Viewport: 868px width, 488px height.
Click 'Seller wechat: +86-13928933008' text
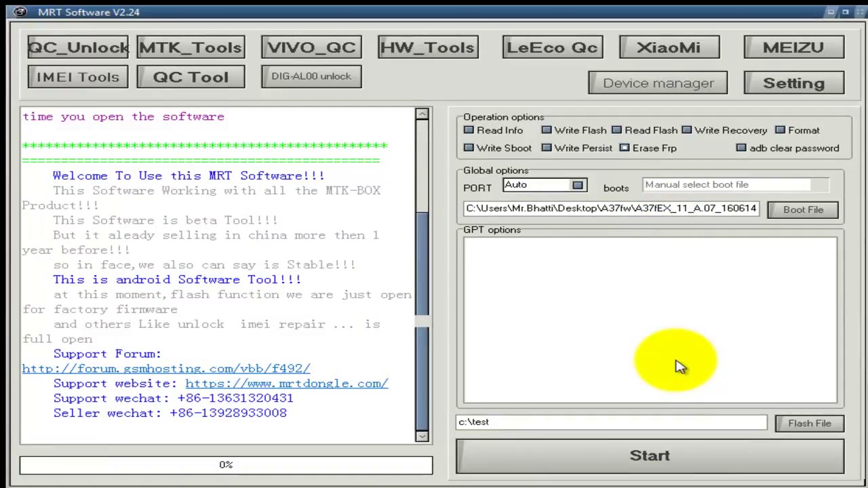click(x=170, y=413)
